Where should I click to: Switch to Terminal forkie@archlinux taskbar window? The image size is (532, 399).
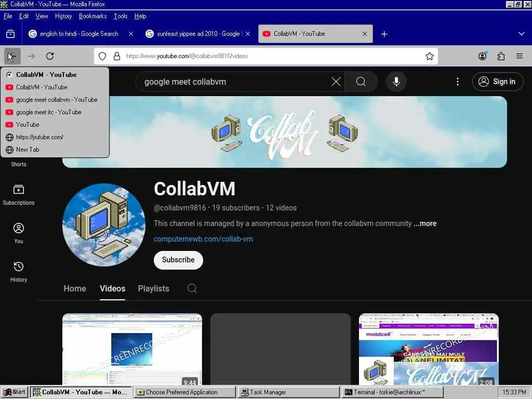coord(393,392)
